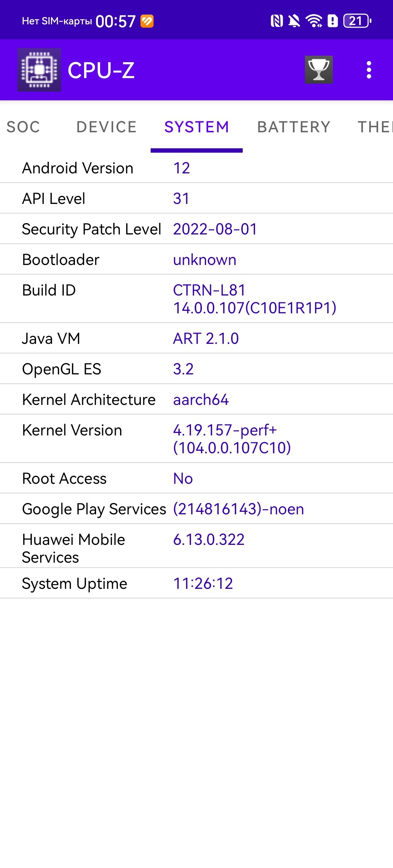Select the SYSTEM tab
This screenshot has height=868, width=393.
(196, 127)
